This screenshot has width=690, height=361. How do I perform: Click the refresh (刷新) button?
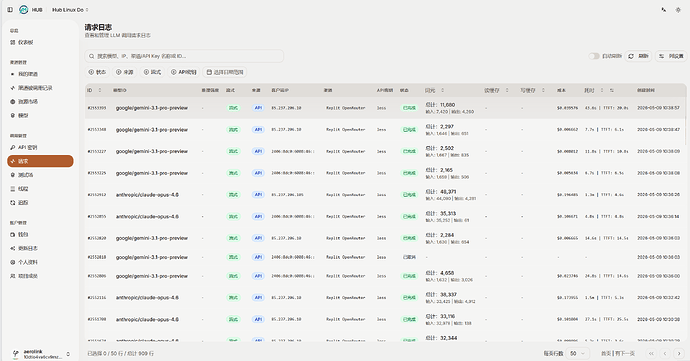click(x=639, y=56)
